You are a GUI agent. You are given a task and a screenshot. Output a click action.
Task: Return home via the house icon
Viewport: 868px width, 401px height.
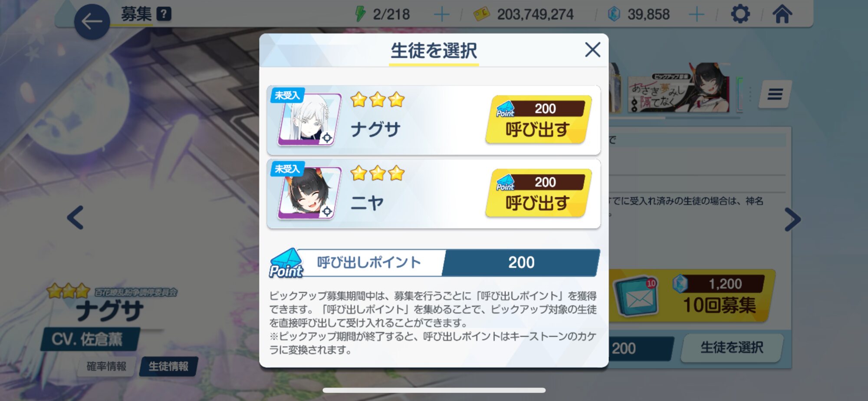pyautogui.click(x=783, y=14)
